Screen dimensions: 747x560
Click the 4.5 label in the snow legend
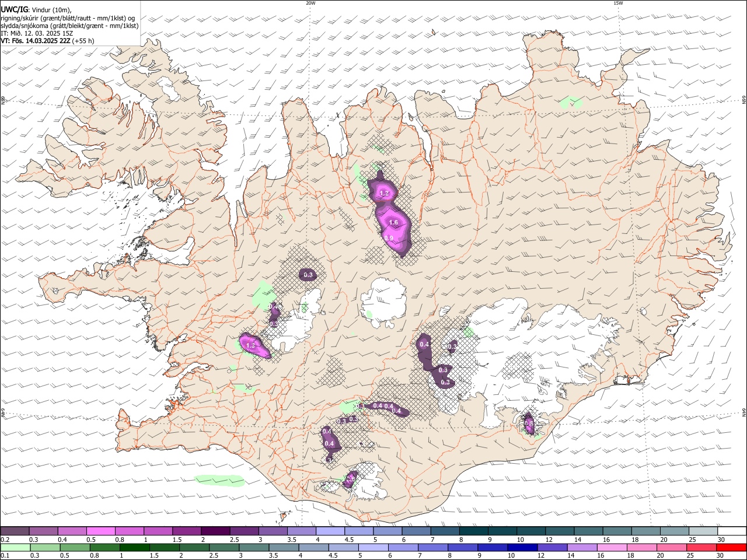click(x=349, y=540)
